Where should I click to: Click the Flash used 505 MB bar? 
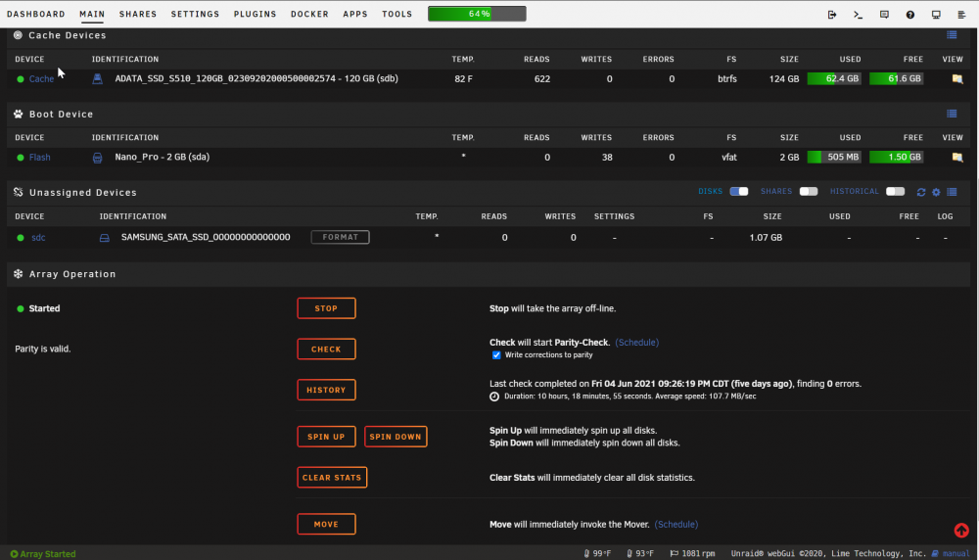click(834, 157)
